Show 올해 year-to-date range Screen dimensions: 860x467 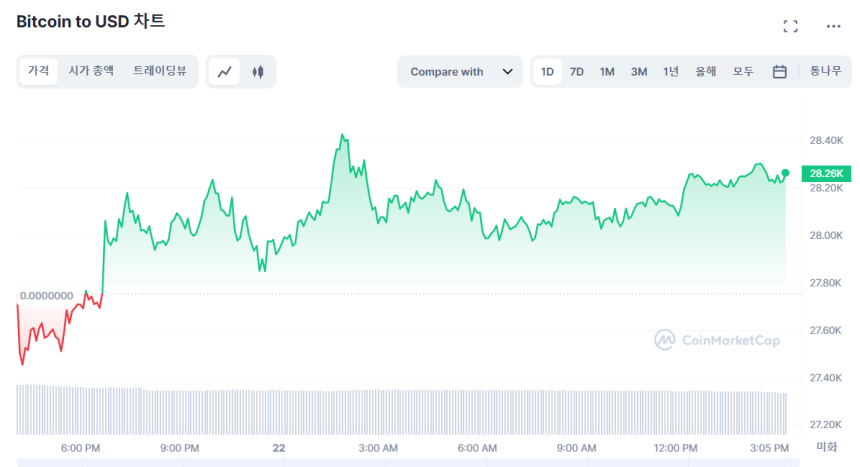tap(705, 72)
